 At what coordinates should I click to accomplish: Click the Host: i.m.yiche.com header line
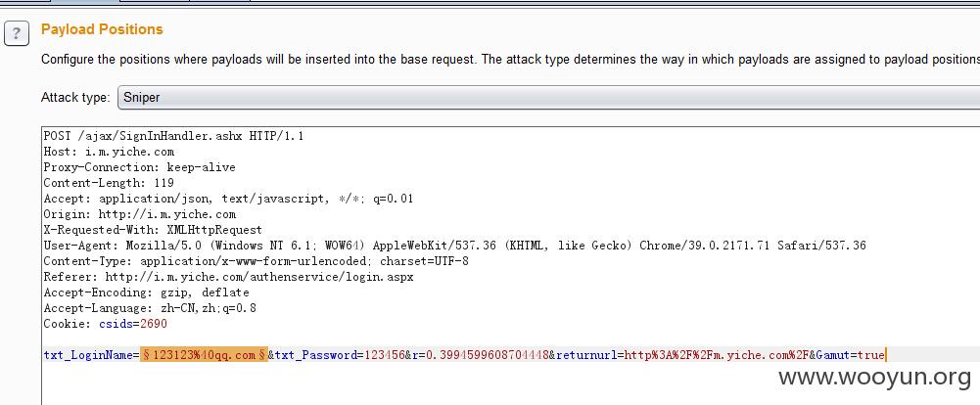point(109,151)
